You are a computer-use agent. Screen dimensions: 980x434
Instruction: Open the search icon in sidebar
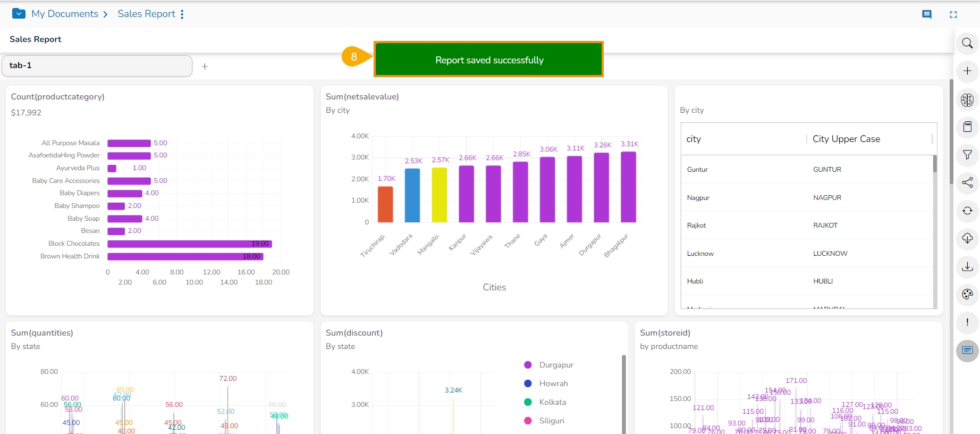click(967, 43)
